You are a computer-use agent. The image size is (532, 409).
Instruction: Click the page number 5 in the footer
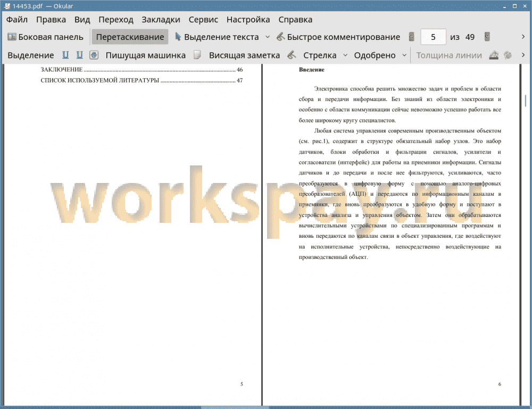point(242,384)
